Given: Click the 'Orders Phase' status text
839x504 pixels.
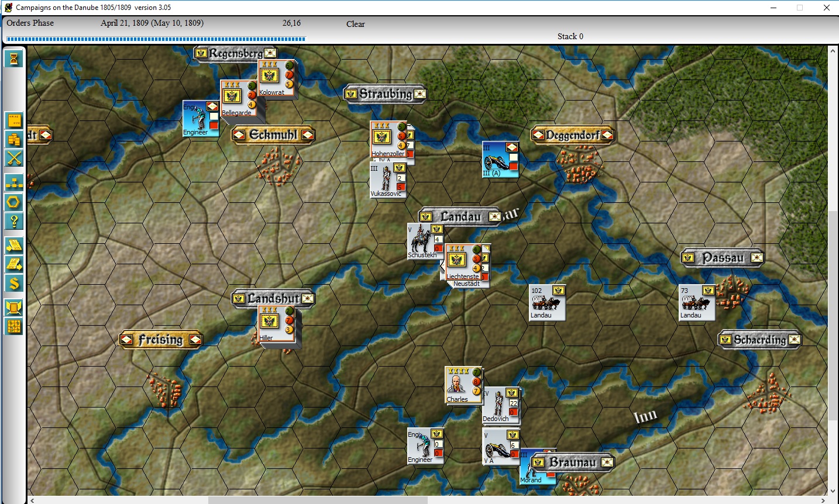Looking at the screenshot, I should [30, 23].
